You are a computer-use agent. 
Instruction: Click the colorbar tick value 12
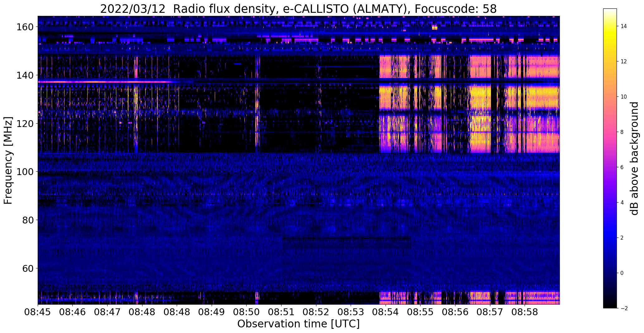click(x=624, y=61)
